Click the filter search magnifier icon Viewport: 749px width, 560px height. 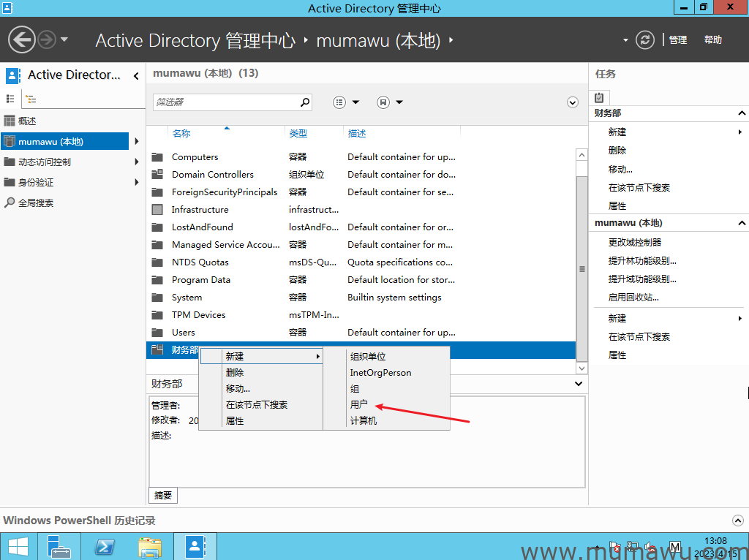pyautogui.click(x=305, y=102)
